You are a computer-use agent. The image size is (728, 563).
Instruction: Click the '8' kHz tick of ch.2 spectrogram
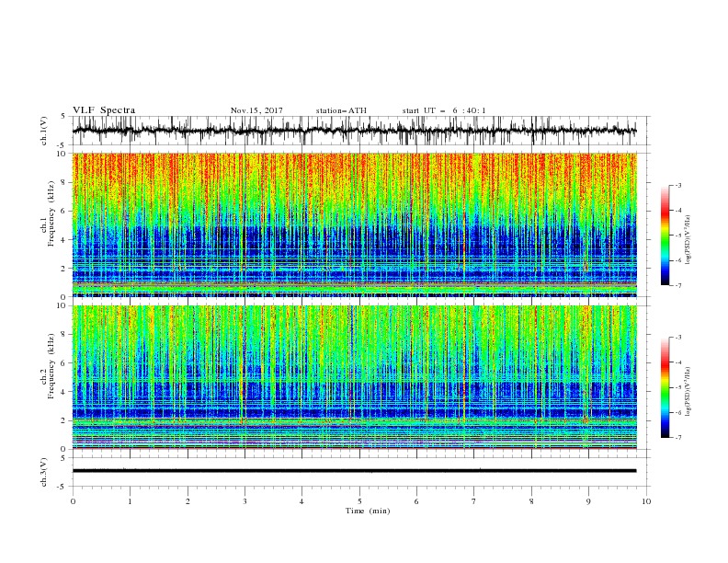[63, 335]
